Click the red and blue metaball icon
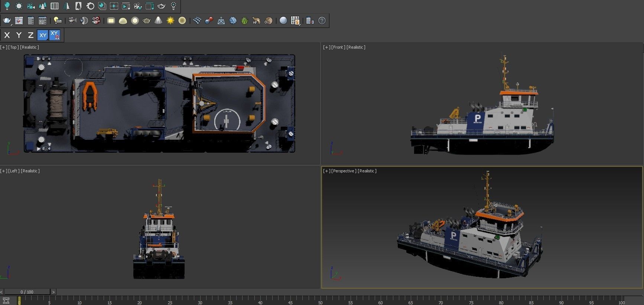The height and width of the screenshot is (305, 644). coord(209,21)
